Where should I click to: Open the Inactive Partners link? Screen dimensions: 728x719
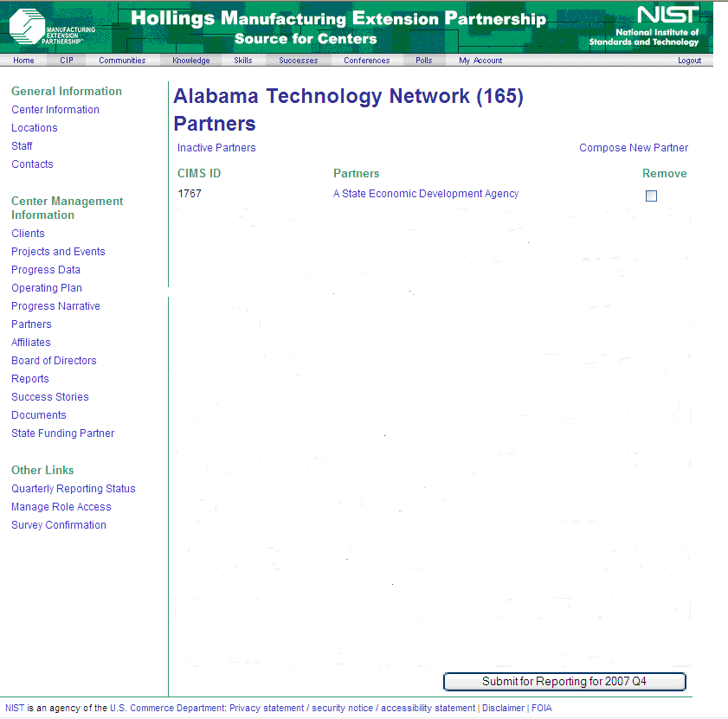[216, 148]
